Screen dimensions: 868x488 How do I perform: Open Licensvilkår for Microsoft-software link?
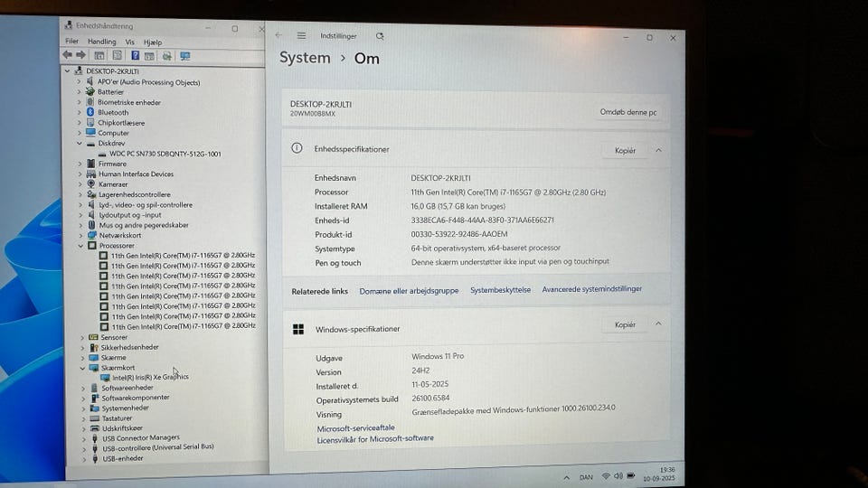point(375,438)
